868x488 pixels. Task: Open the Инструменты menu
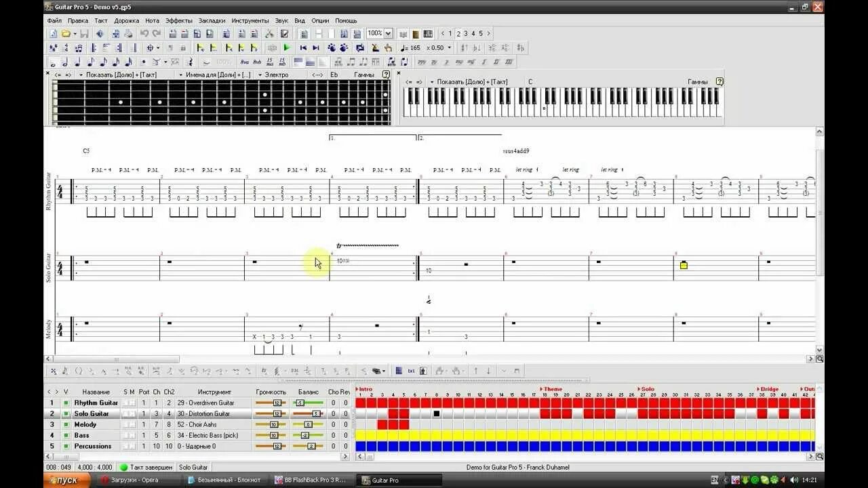[250, 20]
